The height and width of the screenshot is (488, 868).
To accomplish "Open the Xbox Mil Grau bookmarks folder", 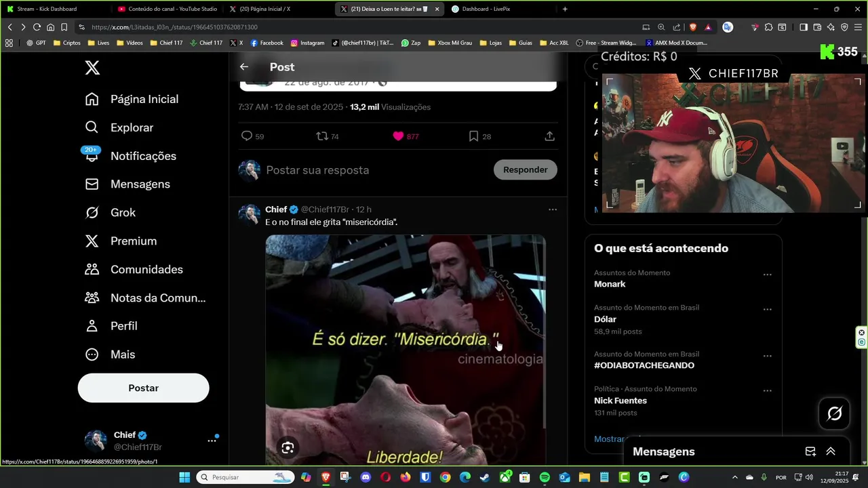I will 450,43.
